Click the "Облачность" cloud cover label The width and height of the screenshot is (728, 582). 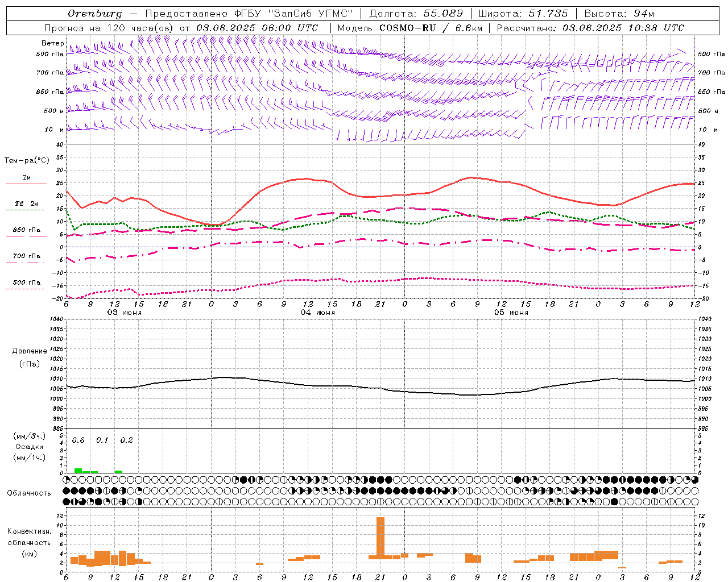29,493
